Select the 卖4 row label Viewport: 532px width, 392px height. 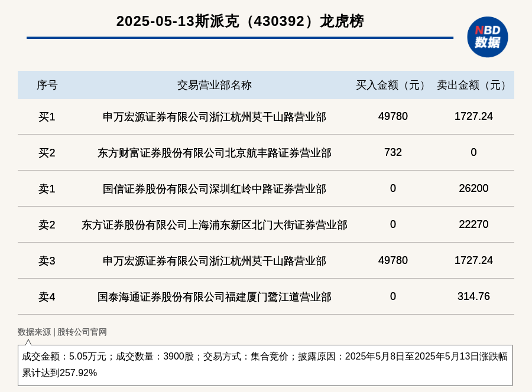47,297
